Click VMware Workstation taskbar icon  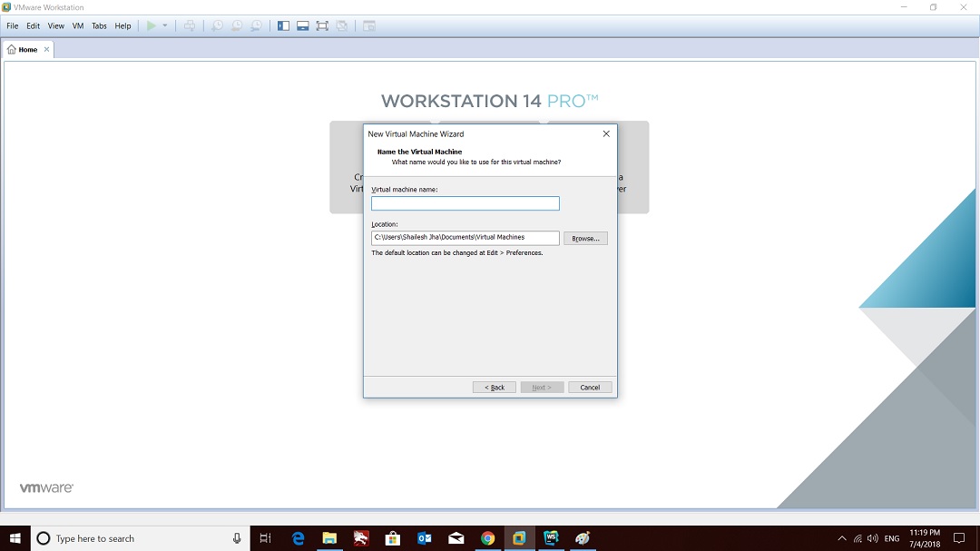519,538
